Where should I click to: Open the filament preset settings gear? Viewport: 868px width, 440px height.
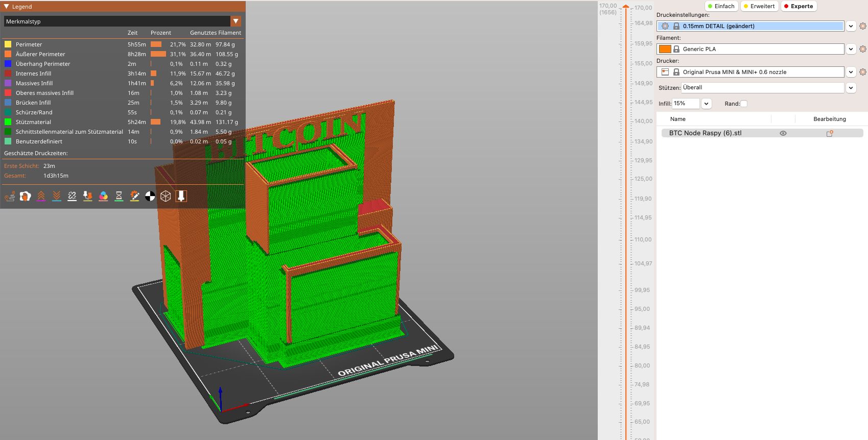click(863, 49)
